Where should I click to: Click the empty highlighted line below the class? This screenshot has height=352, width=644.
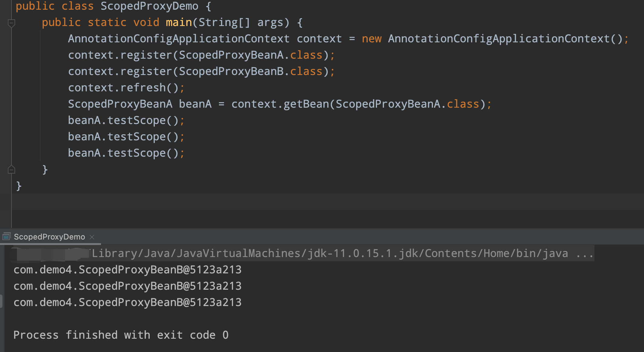302,202
